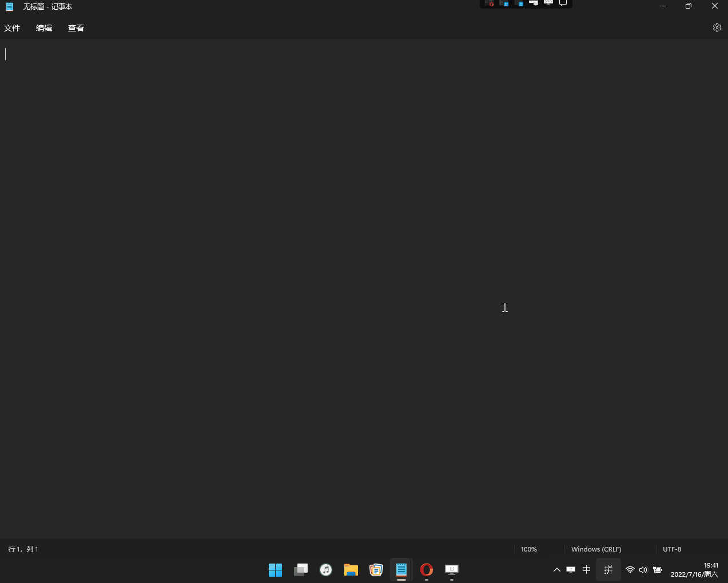This screenshot has width=728, height=583.
Task: Click the Notepad icon in taskbar
Action: click(x=401, y=570)
